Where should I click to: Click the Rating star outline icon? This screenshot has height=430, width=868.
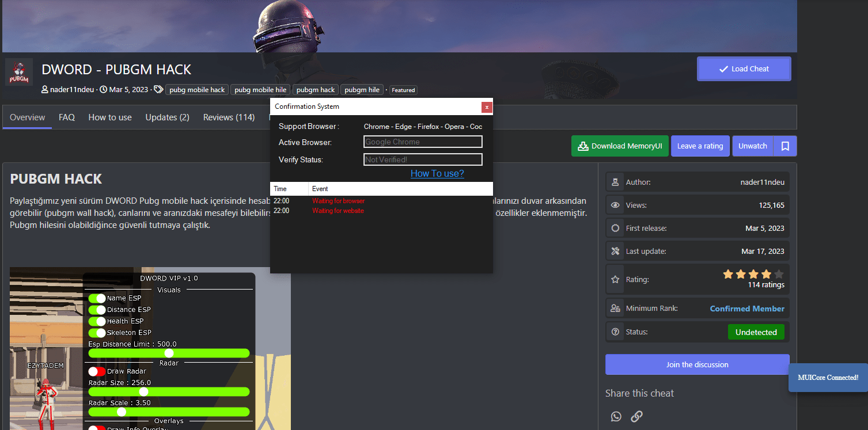[x=615, y=280]
